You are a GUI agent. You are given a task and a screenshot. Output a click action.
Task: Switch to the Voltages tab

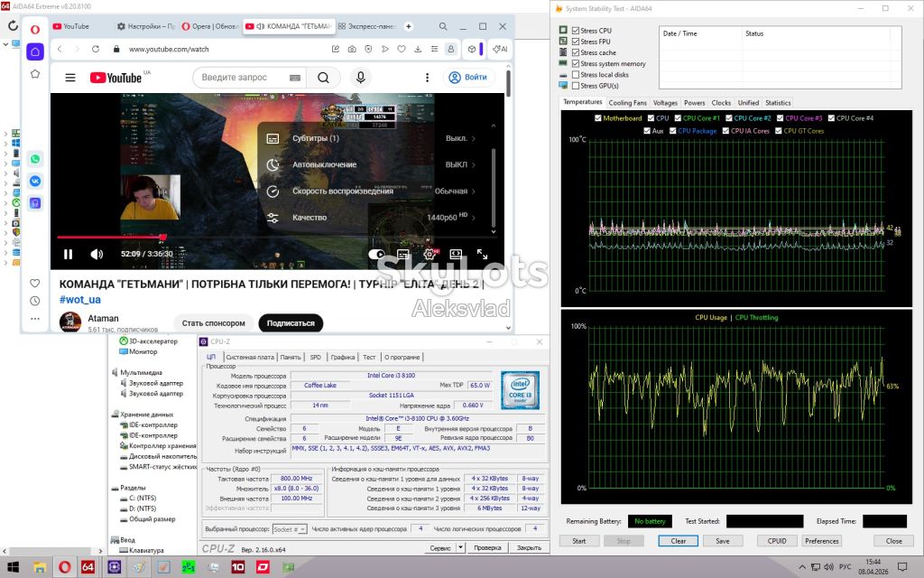(665, 103)
